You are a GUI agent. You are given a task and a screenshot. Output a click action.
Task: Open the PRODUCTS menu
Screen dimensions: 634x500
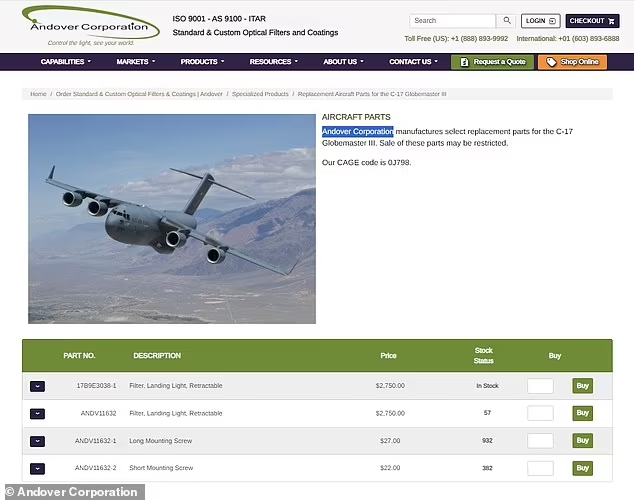click(202, 61)
